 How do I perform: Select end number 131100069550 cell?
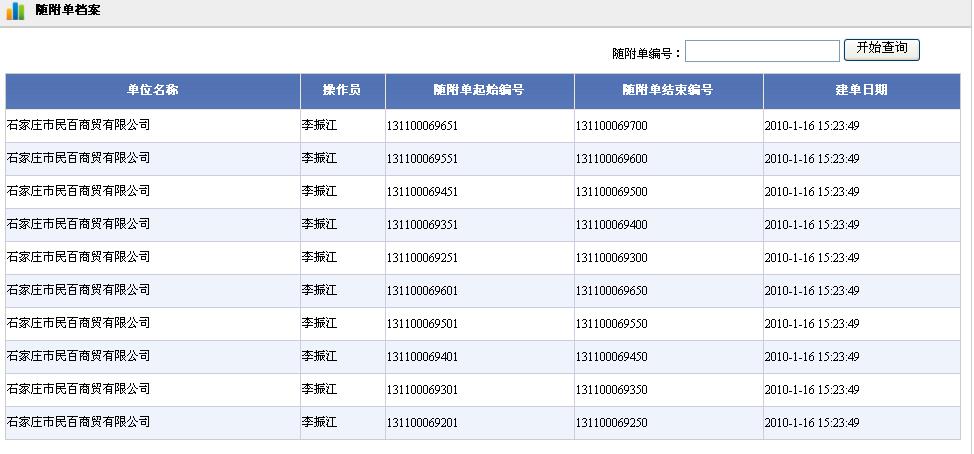[611, 324]
